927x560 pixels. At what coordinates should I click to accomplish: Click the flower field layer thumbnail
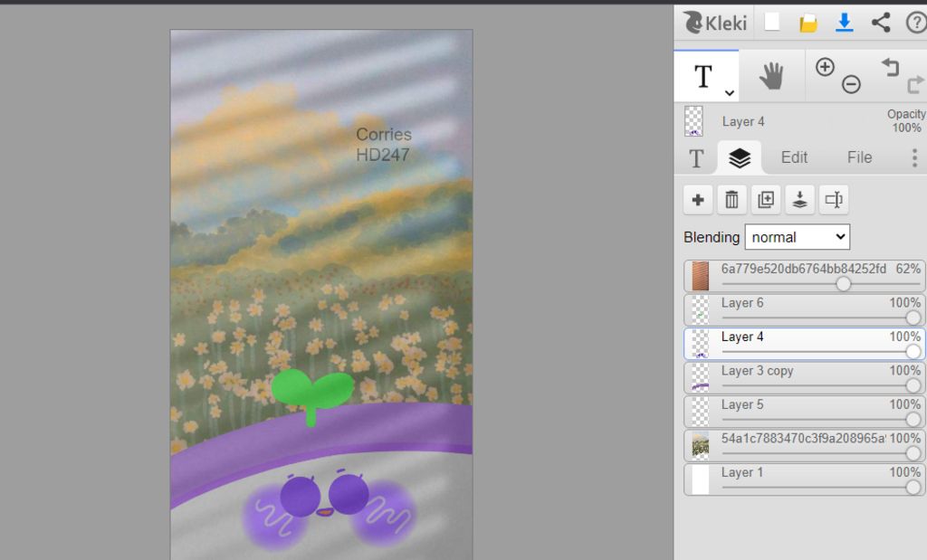tap(700, 445)
